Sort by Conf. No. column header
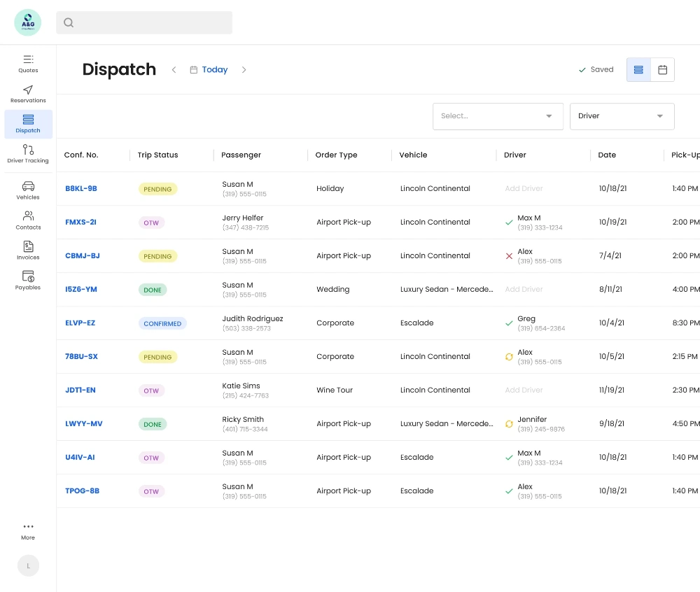 click(x=81, y=155)
